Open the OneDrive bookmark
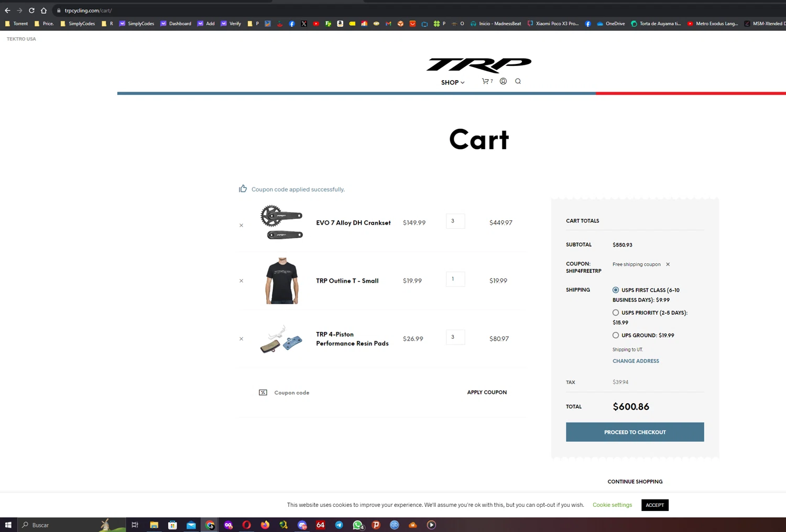Image resolution: width=786 pixels, height=532 pixels. click(610, 24)
